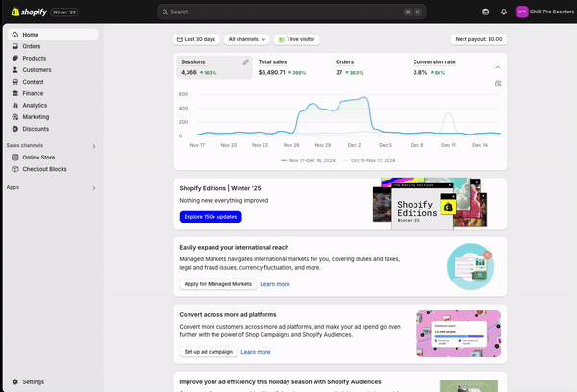Open the Orders page in sidebar

point(32,46)
